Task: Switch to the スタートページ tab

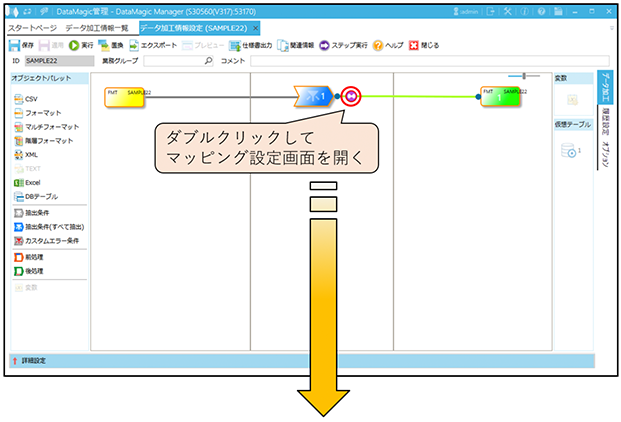Action: click(32, 28)
